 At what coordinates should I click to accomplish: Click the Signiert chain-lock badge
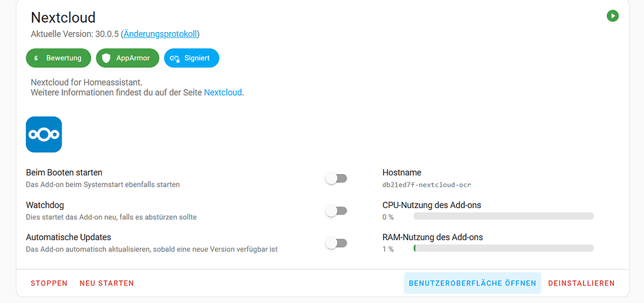point(191,58)
